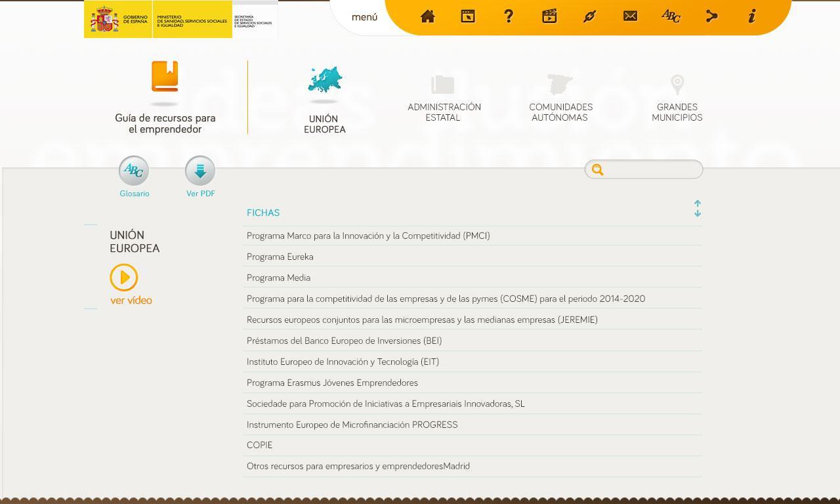The width and height of the screenshot is (840, 504).
Task: Open the information 'i' icon
Action: pyautogui.click(x=752, y=16)
